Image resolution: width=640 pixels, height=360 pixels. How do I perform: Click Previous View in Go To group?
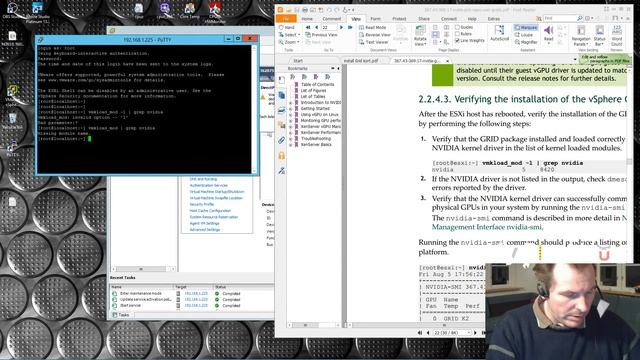(321, 35)
